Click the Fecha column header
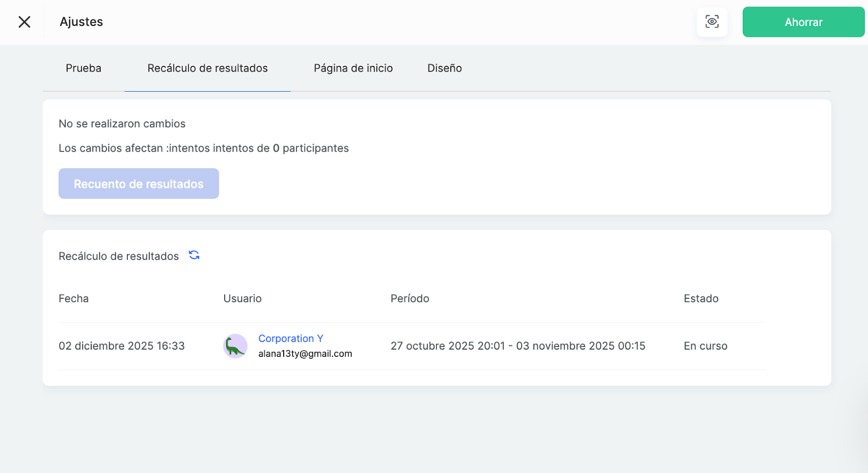This screenshot has width=868, height=473. point(74,299)
